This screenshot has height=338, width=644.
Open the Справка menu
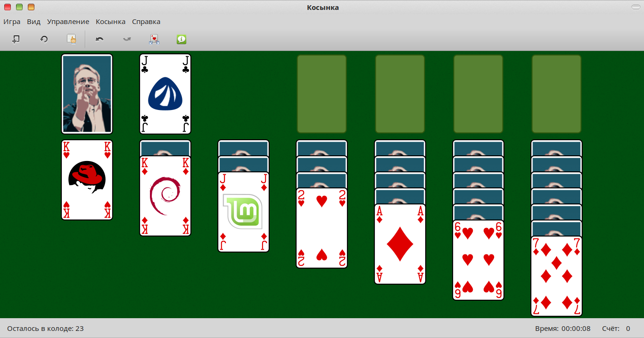point(146,22)
